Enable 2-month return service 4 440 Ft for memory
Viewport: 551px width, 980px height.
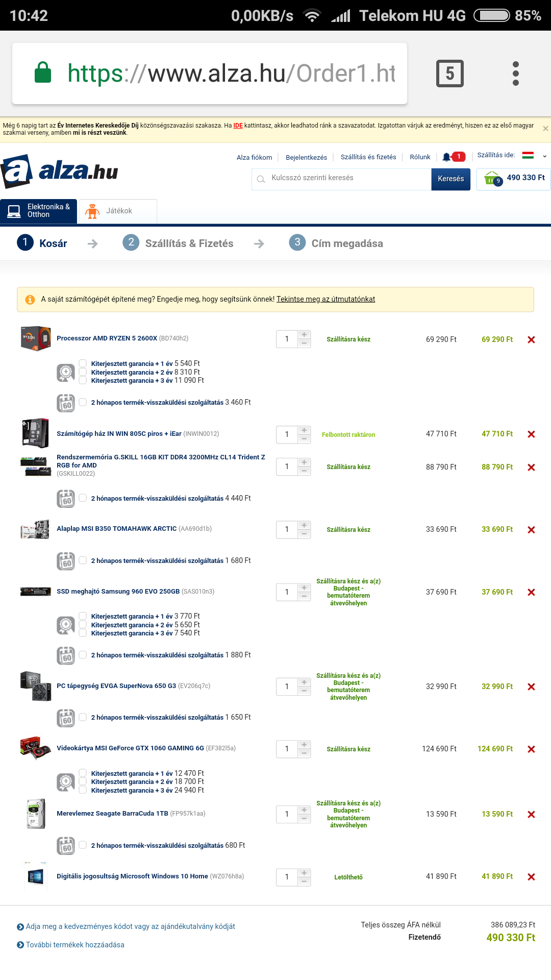tap(83, 498)
